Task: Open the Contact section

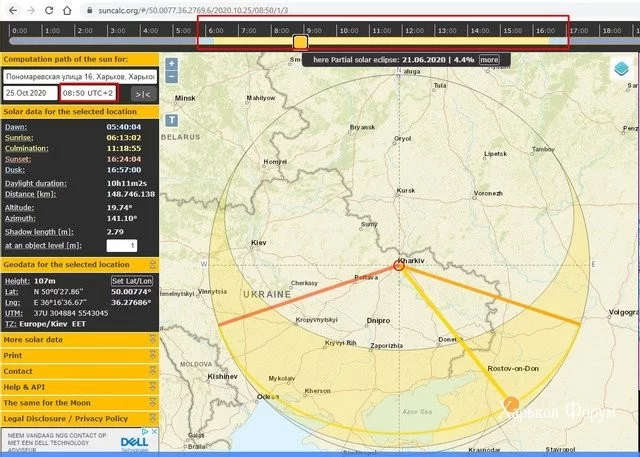Action: click(19, 371)
